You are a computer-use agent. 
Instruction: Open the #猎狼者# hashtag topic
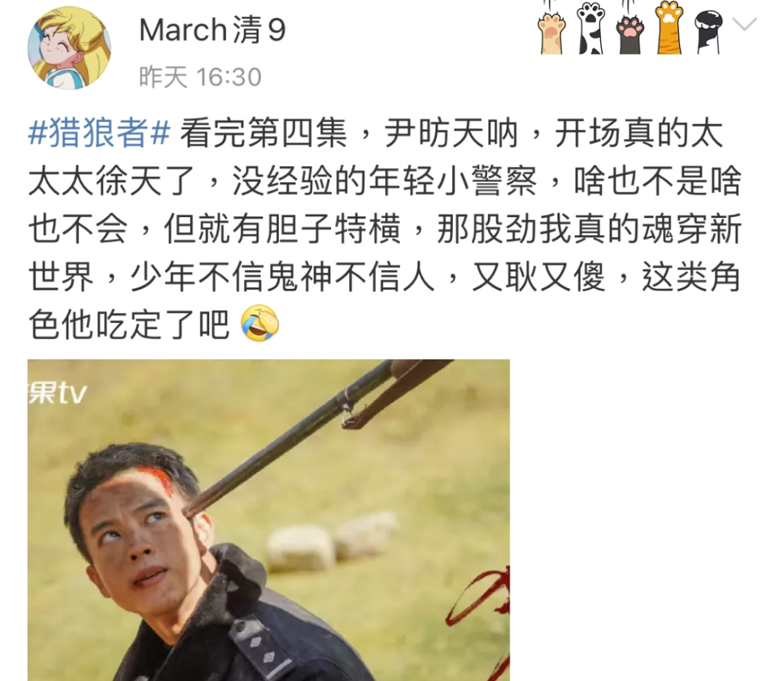pos(99,133)
